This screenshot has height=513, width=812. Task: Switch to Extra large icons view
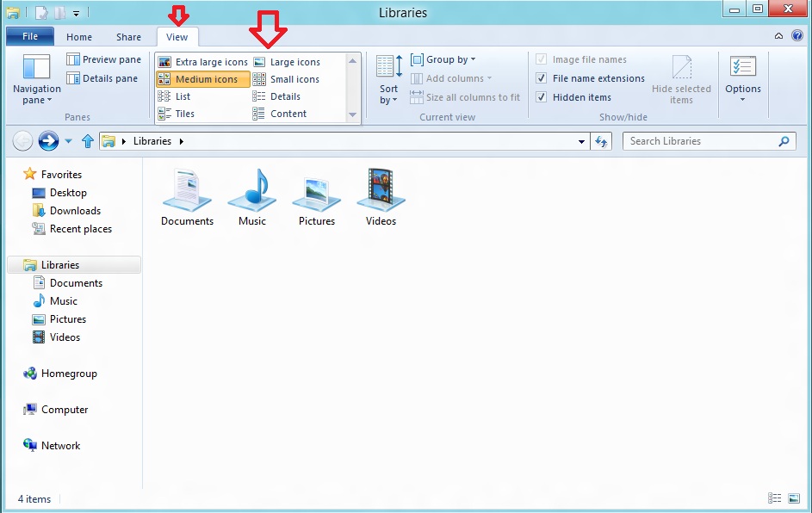coord(207,60)
